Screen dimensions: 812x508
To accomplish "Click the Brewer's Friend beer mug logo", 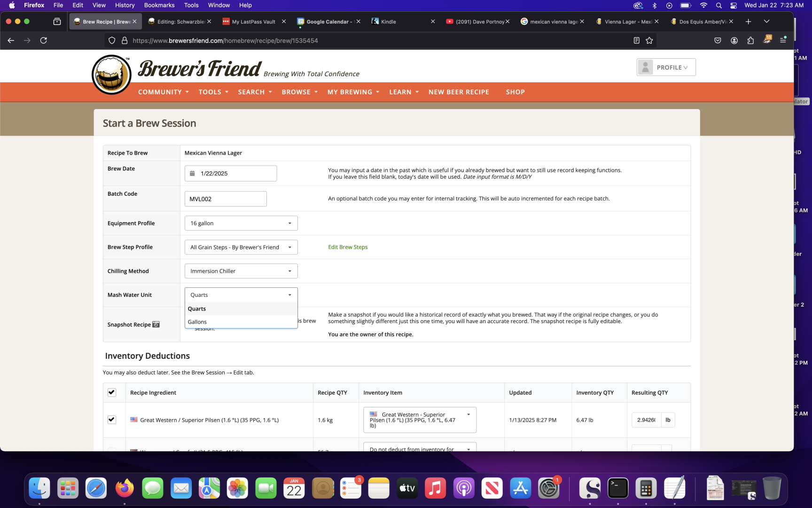I will coord(111,74).
